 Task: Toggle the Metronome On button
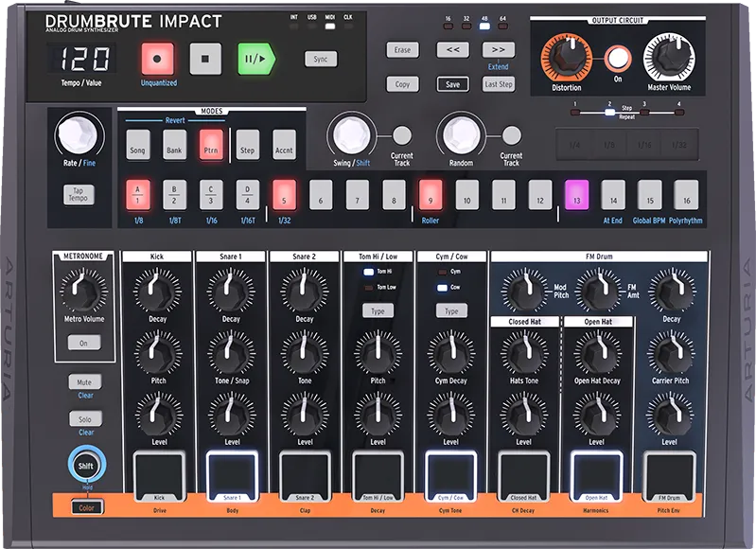point(83,343)
